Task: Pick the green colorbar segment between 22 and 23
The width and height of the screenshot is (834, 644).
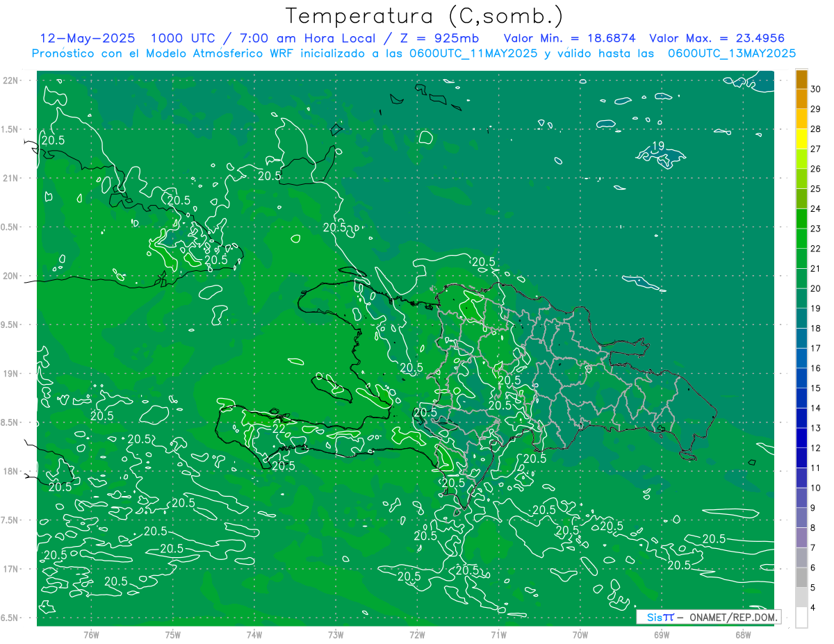Action: coord(801,239)
